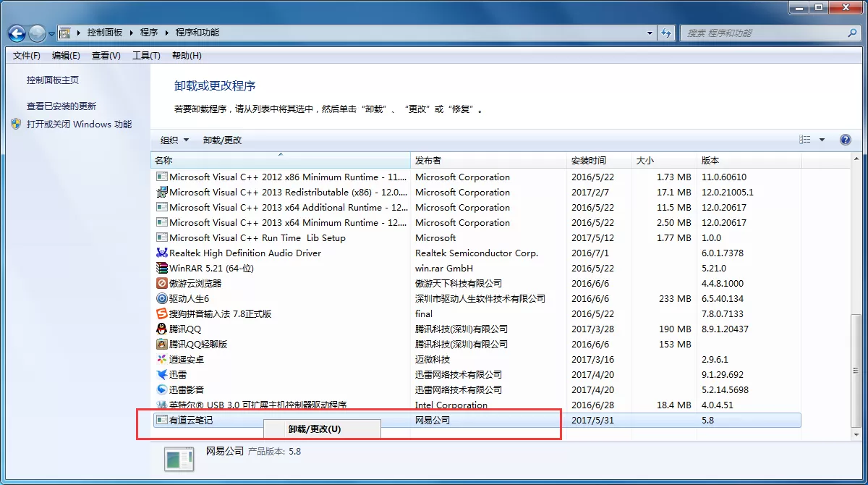Select the 搜狗拼音输入法 7.8正式版 name
The height and width of the screenshot is (485, 868).
(221, 313)
